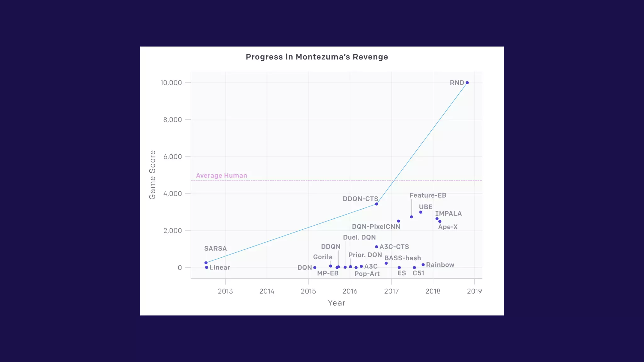
Task: Click the DQN-PixelCNN data point
Action: (398, 221)
